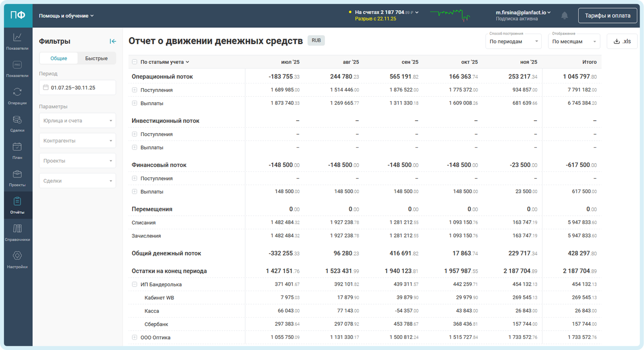The image size is (644, 350).
Task: Open the Операции section in sidebar
Action: pyautogui.click(x=17, y=96)
